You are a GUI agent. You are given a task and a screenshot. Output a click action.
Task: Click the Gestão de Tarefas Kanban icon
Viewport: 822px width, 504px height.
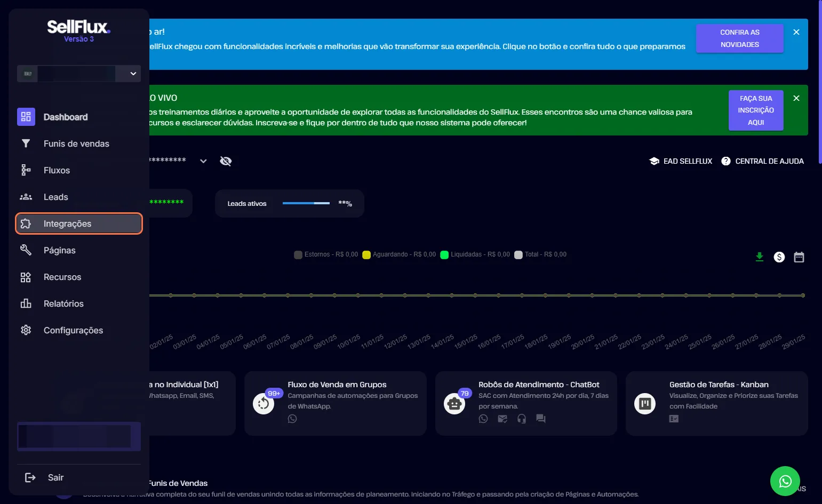(645, 404)
